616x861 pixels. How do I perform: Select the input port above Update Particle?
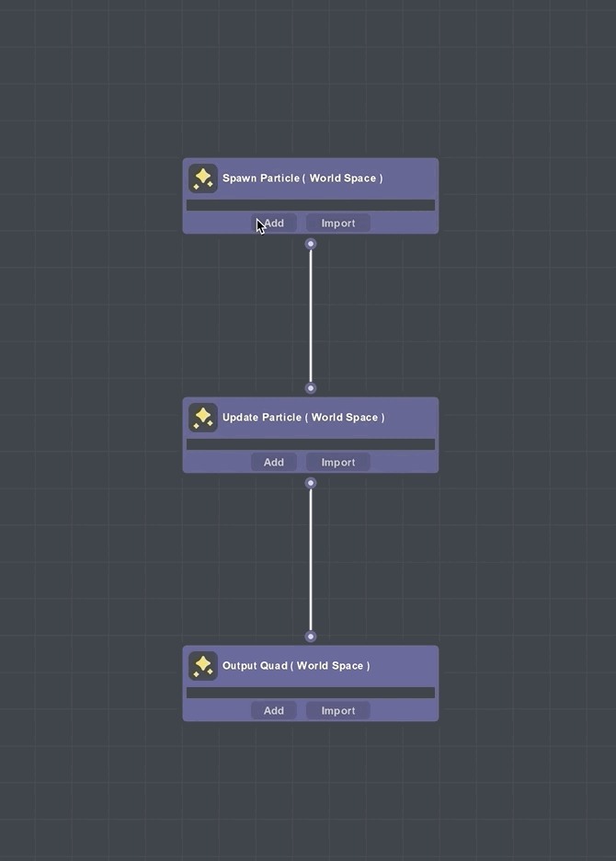pos(311,388)
